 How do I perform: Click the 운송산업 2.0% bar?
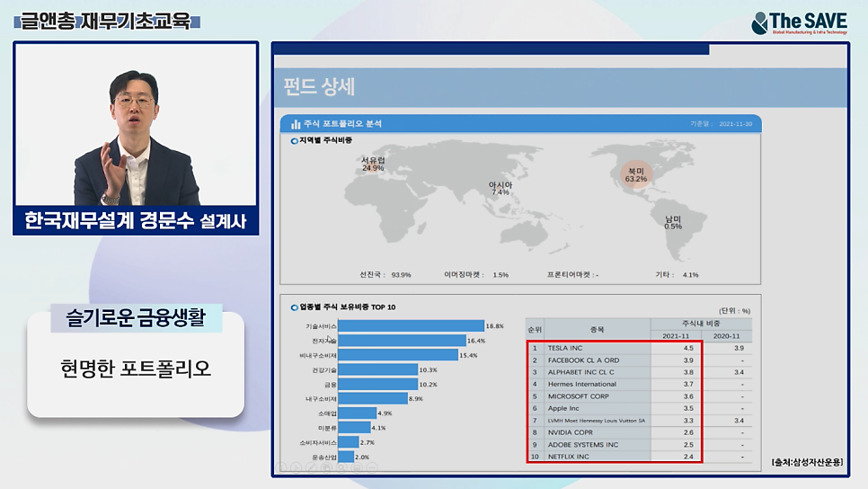(x=346, y=457)
